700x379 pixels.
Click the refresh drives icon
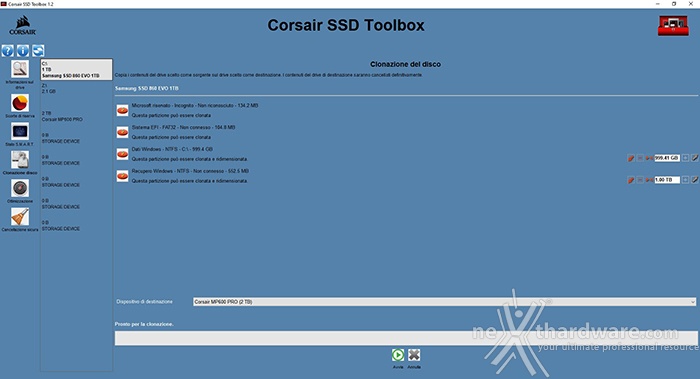tap(38, 51)
